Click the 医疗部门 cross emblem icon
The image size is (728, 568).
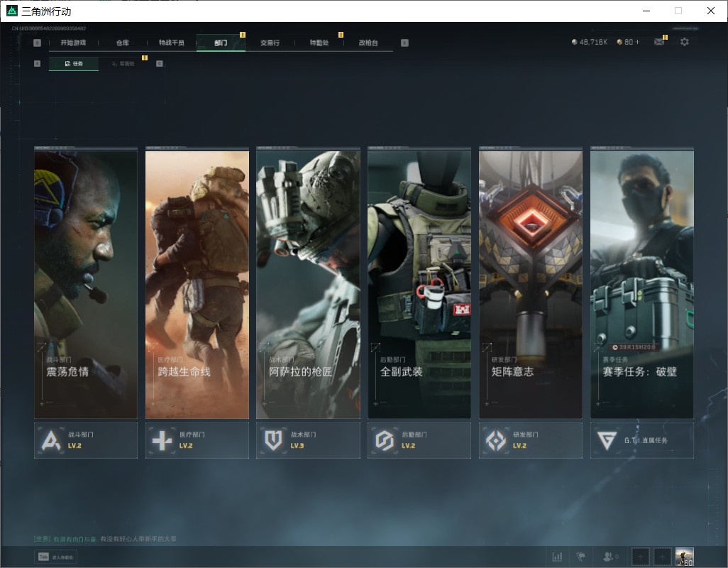pos(162,440)
